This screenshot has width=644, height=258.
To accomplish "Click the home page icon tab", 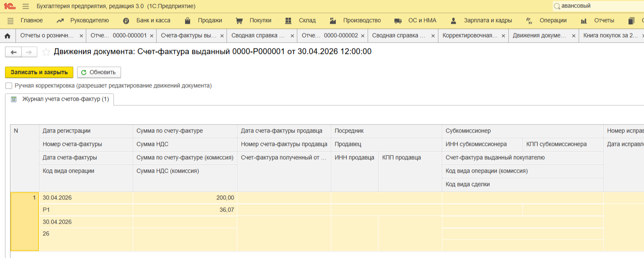I will click(x=7, y=36).
